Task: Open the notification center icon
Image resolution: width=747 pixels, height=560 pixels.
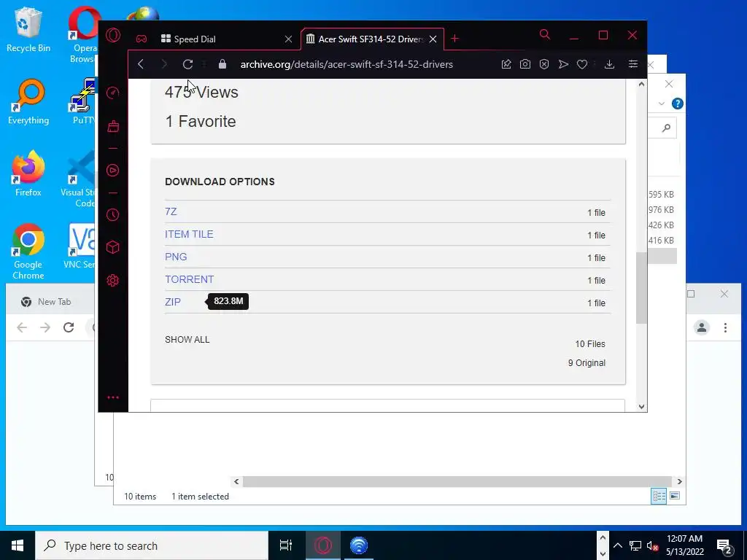Action: pos(724,546)
